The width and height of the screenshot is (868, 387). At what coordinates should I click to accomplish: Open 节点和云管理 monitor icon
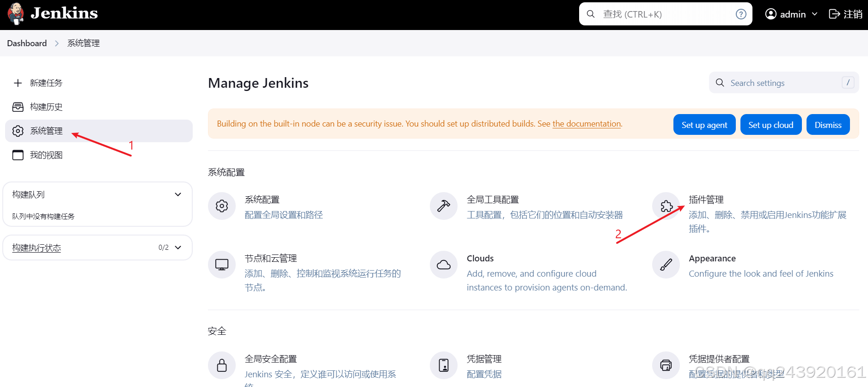pyautogui.click(x=222, y=265)
